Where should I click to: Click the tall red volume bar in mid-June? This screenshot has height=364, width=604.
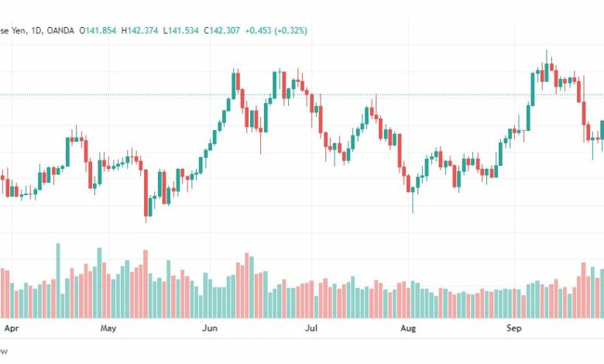pos(247,286)
